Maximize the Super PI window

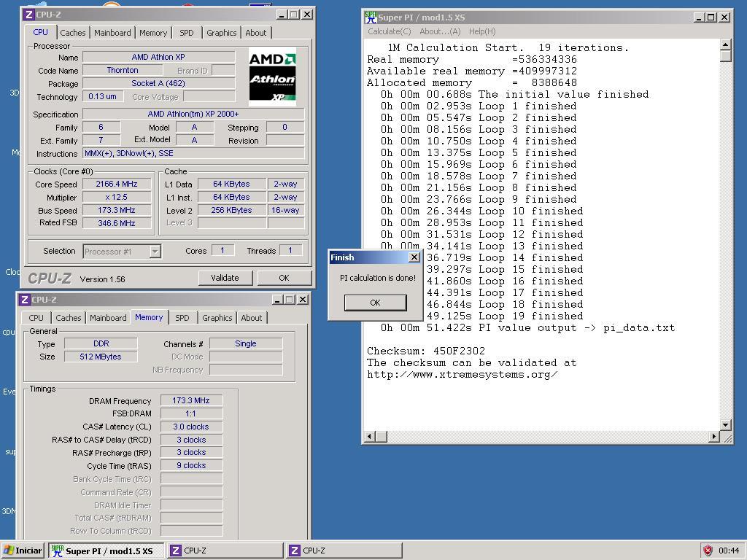point(711,17)
